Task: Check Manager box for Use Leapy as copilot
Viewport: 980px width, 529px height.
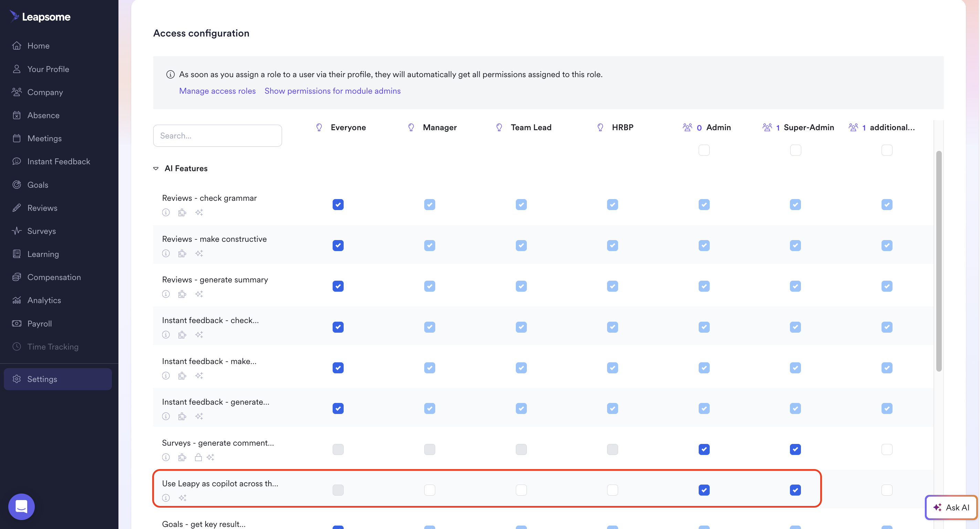Action: tap(429, 490)
